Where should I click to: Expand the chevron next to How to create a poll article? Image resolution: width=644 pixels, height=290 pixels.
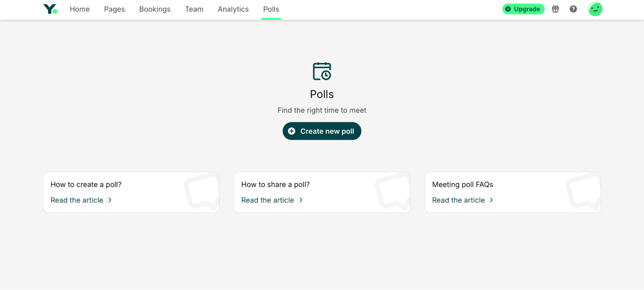point(110,200)
